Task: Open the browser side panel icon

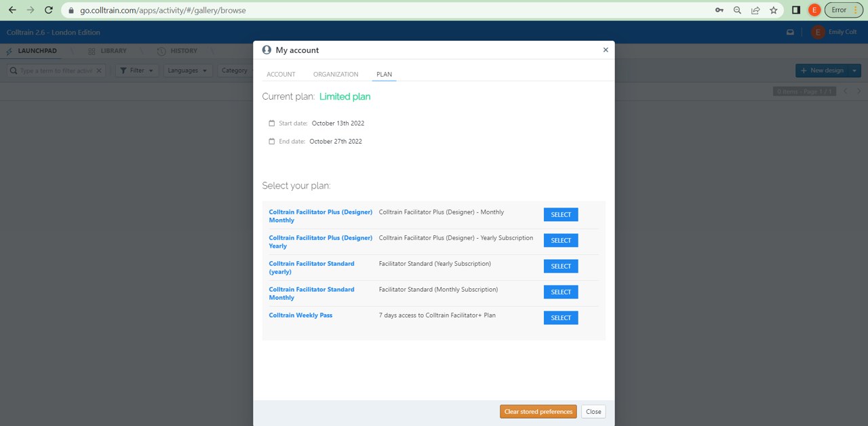Action: pyautogui.click(x=796, y=10)
